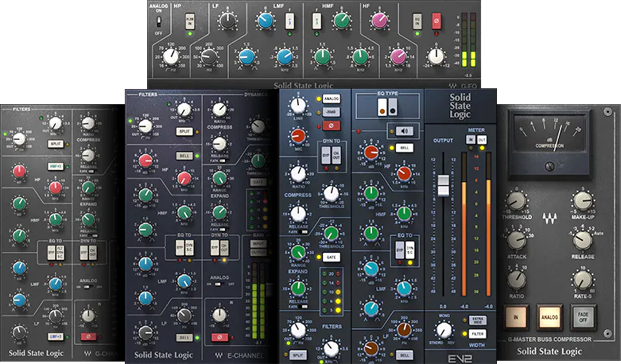This screenshot has width=621, height=364.
Task: Click G-Channel DYN TO CH OUT button
Action: (x=93, y=254)
